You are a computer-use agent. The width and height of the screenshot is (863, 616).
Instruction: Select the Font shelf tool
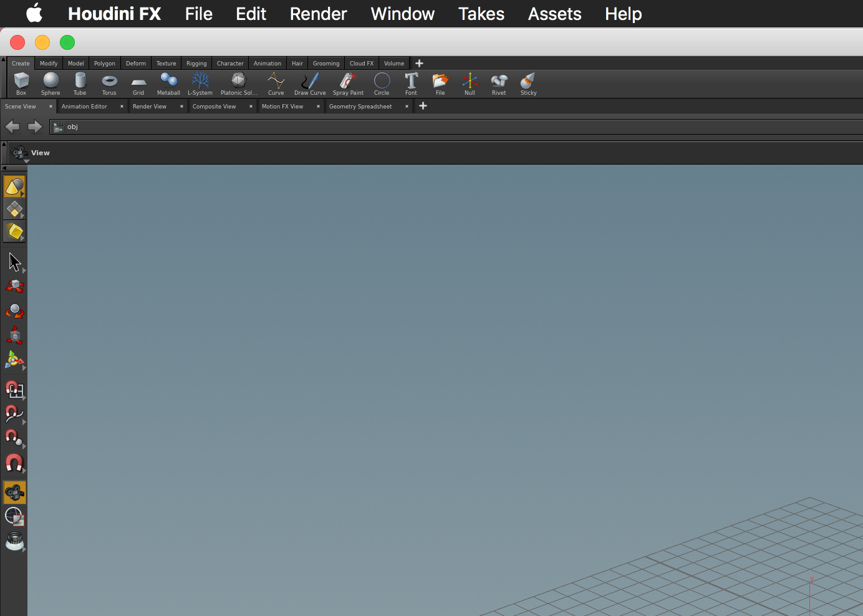click(x=411, y=84)
